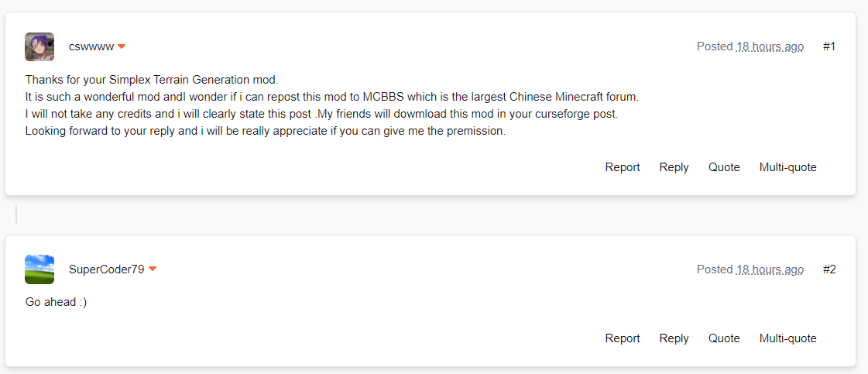
Task: Click the first post's message text
Action: 332,106
